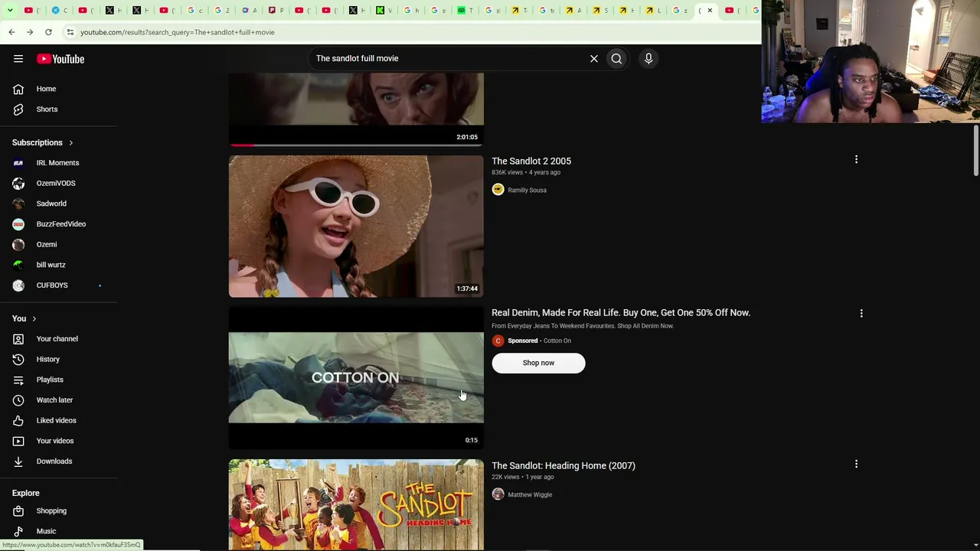The height and width of the screenshot is (551, 980).
Task: Open the CUFBOYS subscription
Action: point(58,285)
